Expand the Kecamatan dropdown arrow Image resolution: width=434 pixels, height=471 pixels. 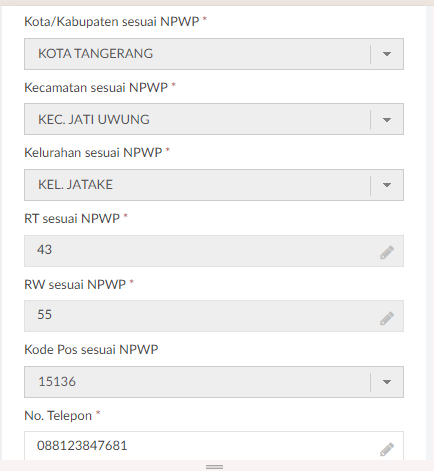387,120
